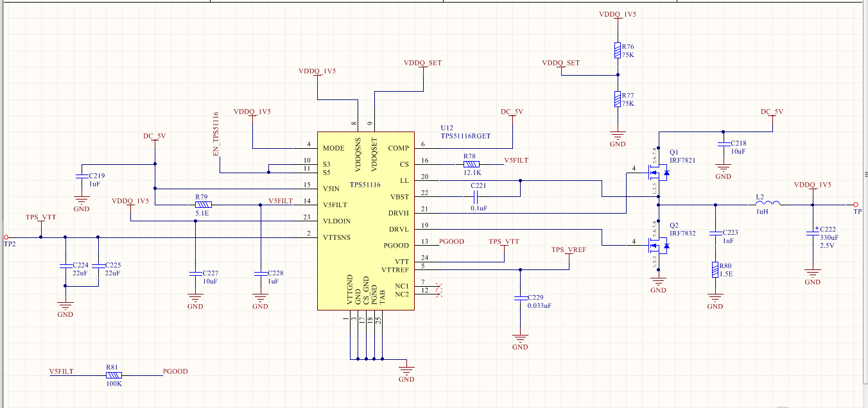Screen dimensions: 868x408
Task: Click the DRVL pin label on IC
Action: click(x=399, y=229)
